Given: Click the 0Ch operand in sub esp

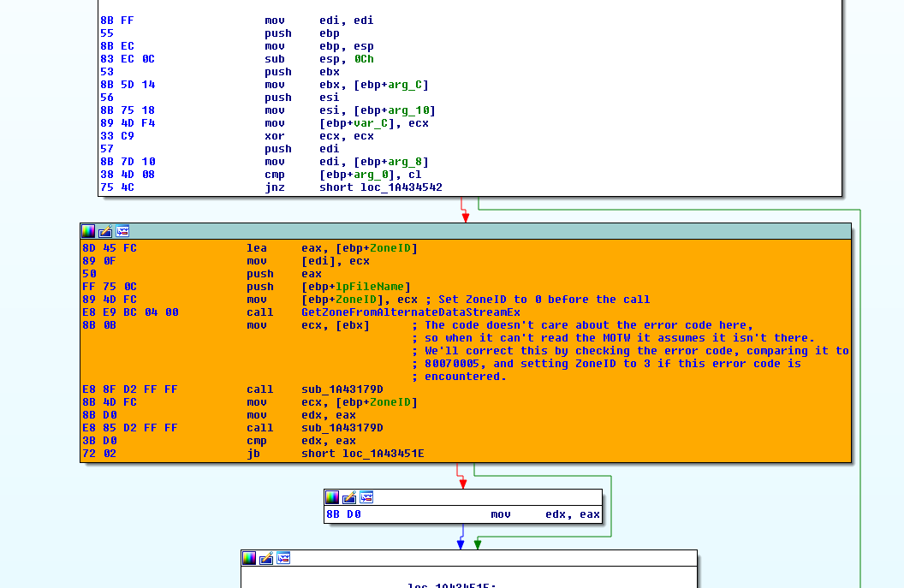Looking at the screenshot, I should point(364,59).
